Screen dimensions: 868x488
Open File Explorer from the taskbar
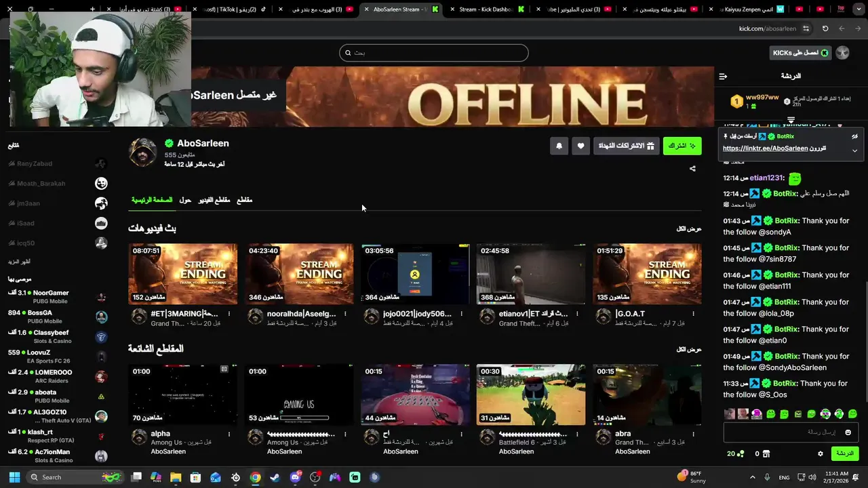[176, 477]
